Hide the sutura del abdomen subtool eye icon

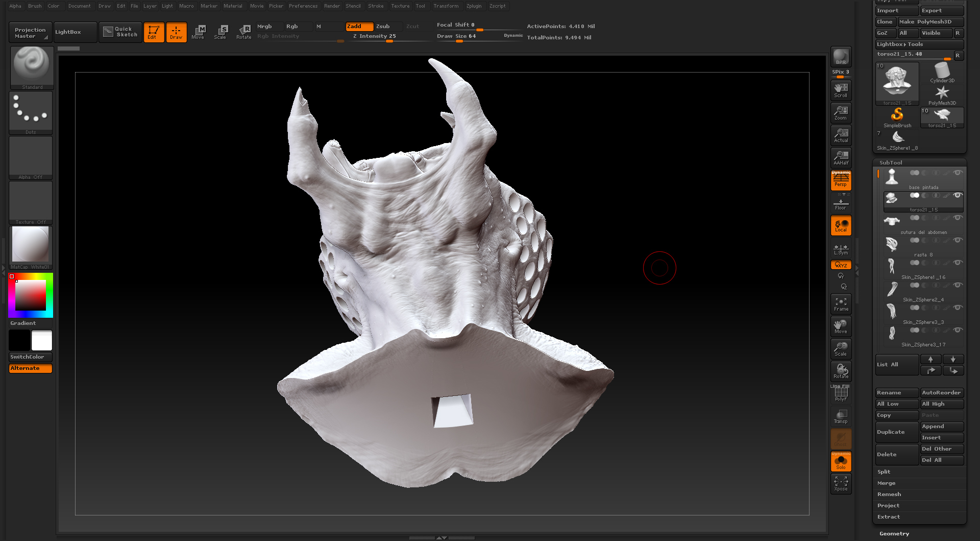point(958,218)
